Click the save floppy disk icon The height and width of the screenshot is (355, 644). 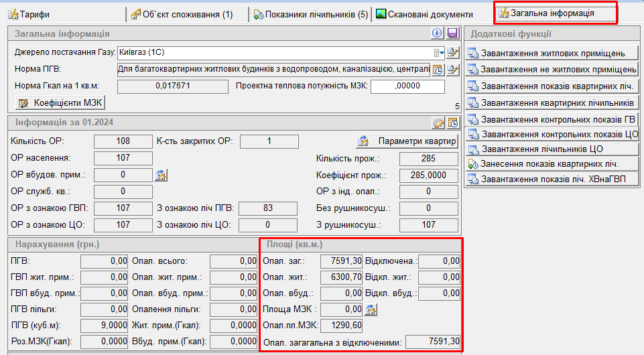452,33
